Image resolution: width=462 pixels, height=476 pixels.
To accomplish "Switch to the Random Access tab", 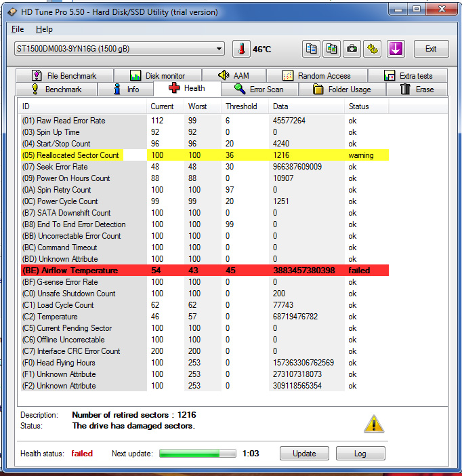I will [317, 75].
